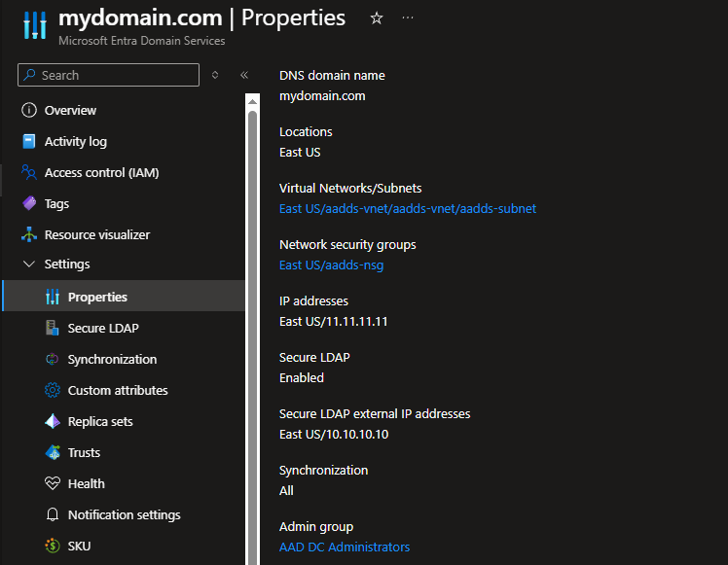Screen dimensions: 728x565
Task: Open the Trusts menu item
Action: [x=84, y=453]
